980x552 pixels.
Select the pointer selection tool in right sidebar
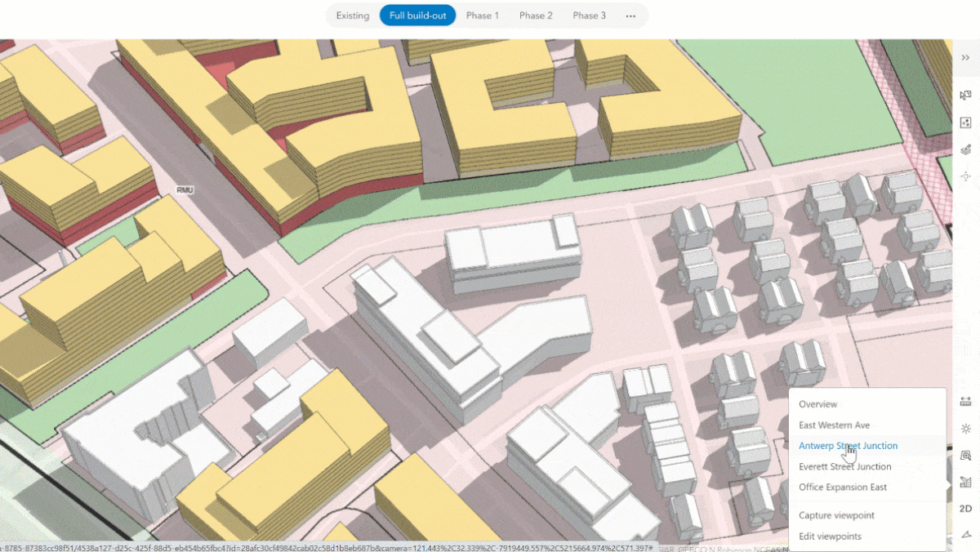tap(966, 94)
